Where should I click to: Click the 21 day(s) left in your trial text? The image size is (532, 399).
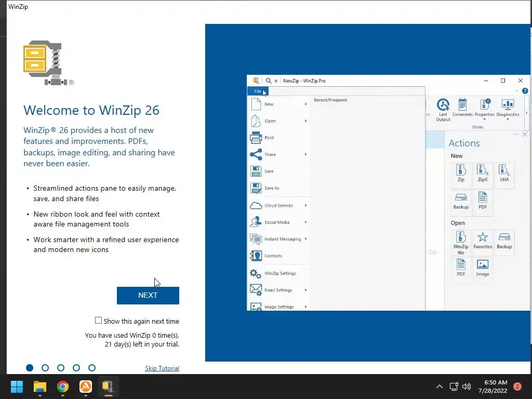click(142, 344)
